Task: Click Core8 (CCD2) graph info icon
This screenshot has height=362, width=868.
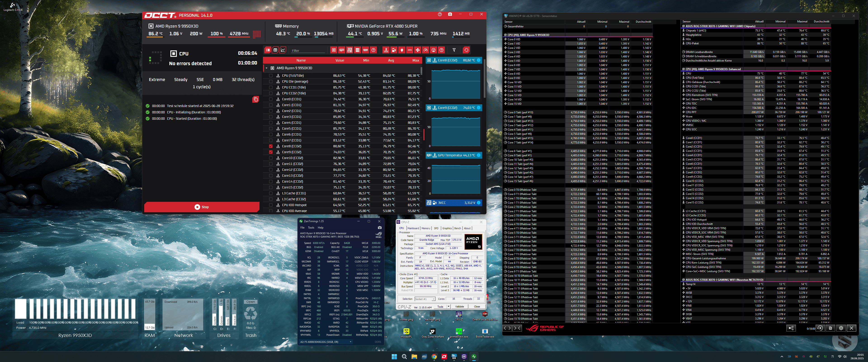Action: (x=479, y=60)
